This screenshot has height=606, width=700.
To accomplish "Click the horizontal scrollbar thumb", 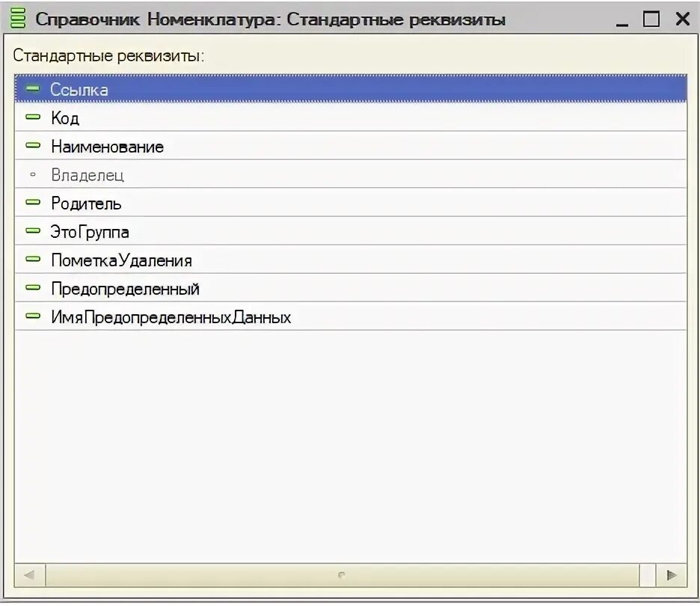I will click(x=342, y=575).
